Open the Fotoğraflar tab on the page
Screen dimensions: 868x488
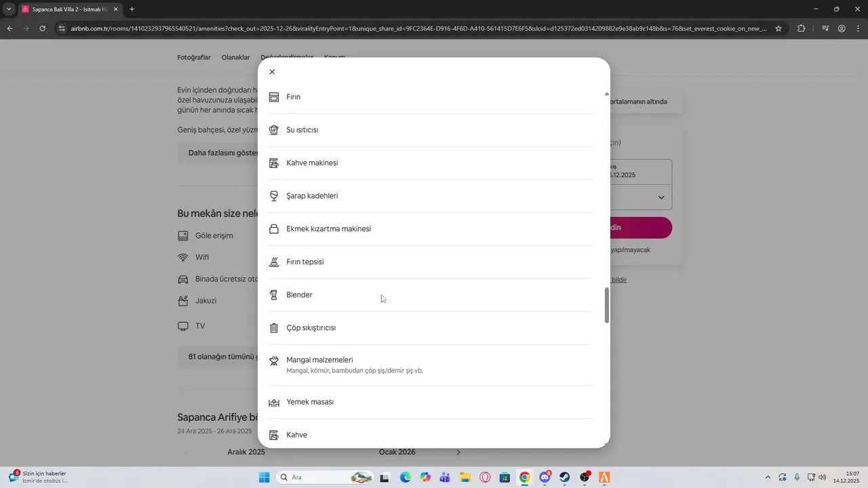tap(194, 58)
